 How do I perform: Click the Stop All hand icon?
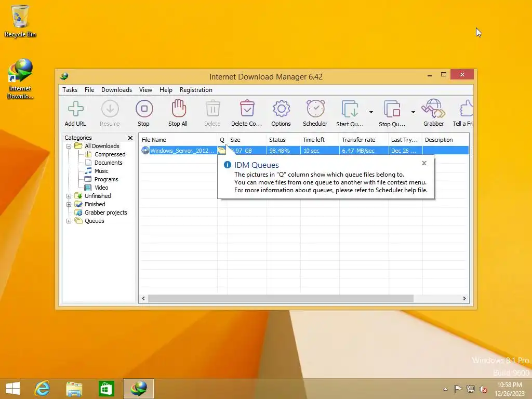179,109
